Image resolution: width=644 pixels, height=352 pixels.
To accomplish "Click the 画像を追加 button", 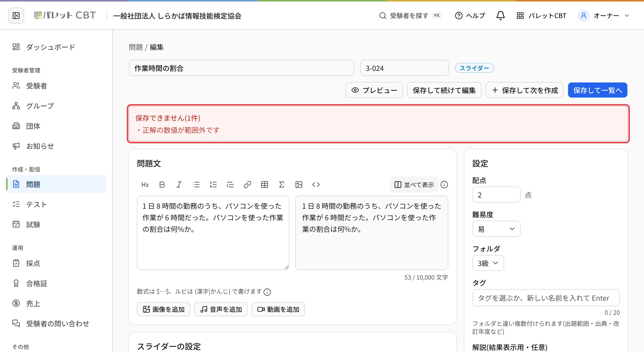I will (164, 309).
